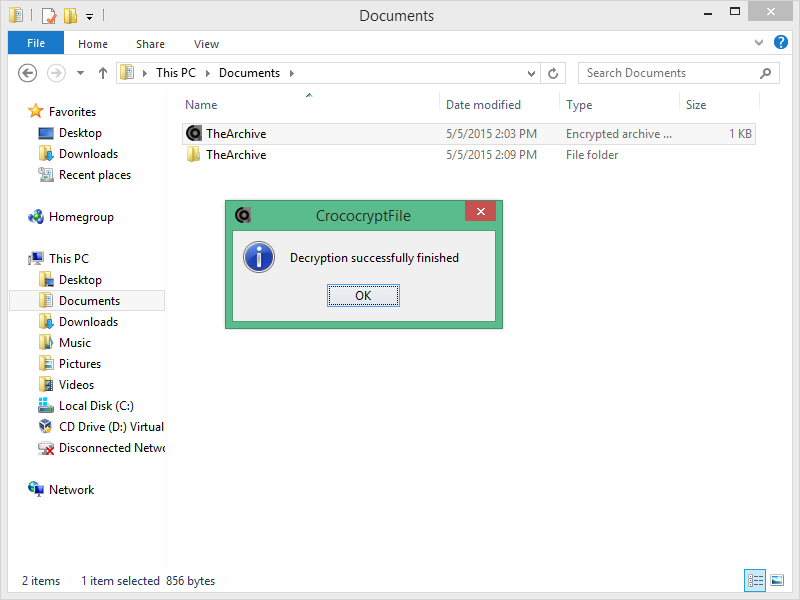Image resolution: width=800 pixels, height=600 pixels.
Task: Open the Videos folder
Action: pyautogui.click(x=76, y=384)
